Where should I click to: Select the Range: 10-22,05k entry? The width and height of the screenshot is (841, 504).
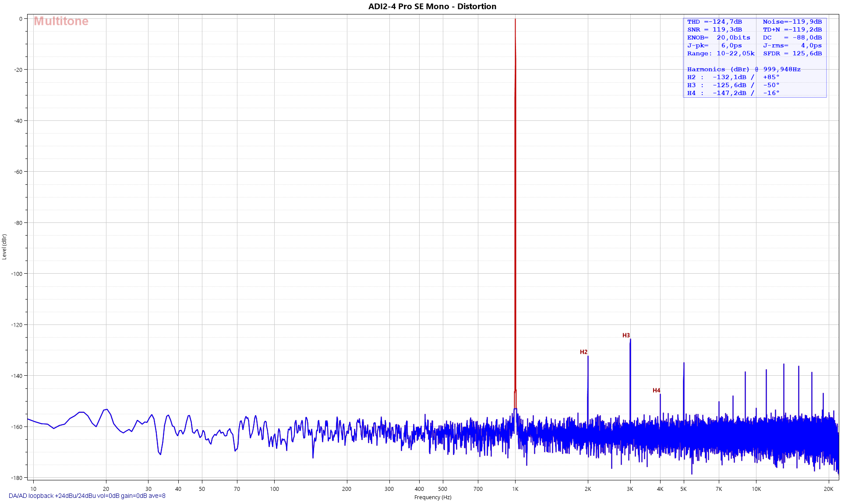coord(721,53)
